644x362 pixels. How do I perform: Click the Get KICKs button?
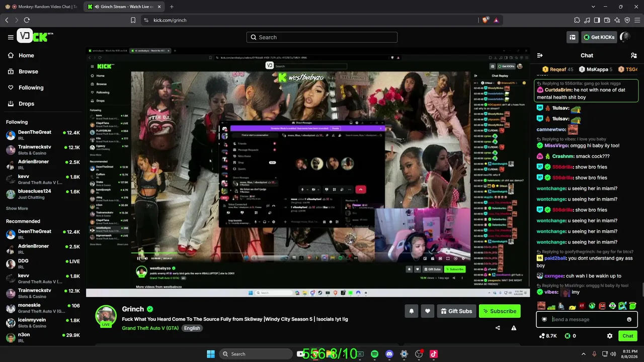tap(599, 37)
